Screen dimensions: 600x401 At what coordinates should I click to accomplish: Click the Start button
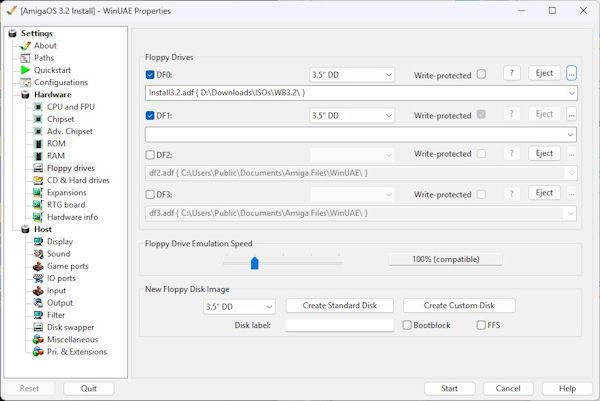pyautogui.click(x=449, y=388)
